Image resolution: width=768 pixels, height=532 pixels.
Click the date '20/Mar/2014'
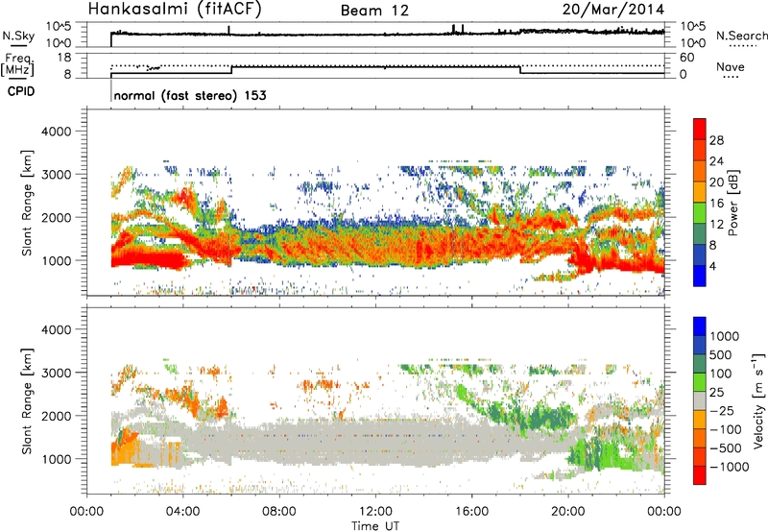click(613, 10)
